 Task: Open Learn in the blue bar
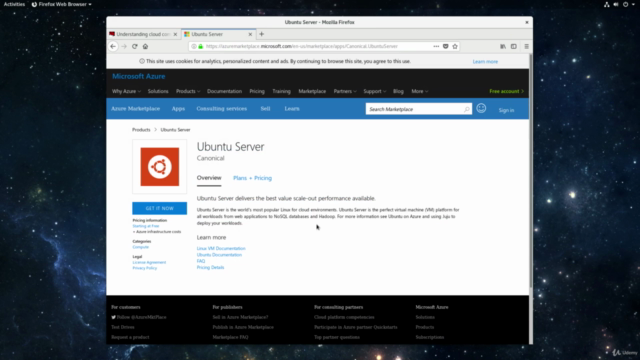point(292,109)
